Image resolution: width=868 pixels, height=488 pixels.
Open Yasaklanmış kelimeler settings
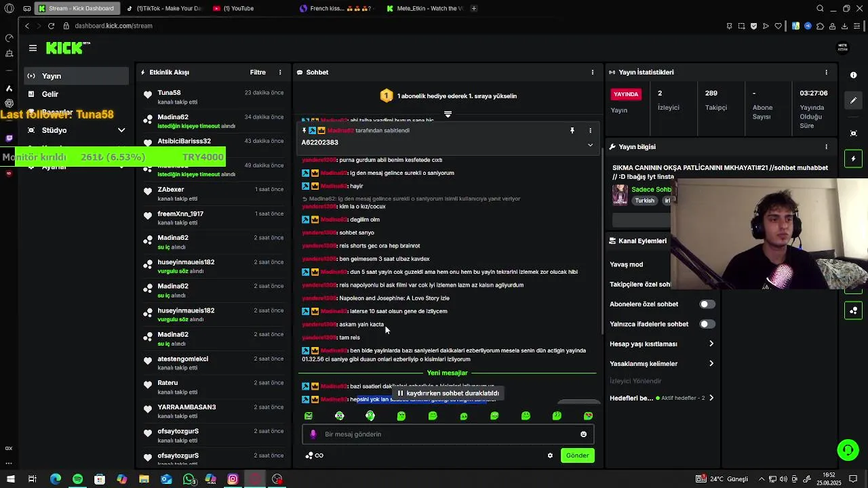pyautogui.click(x=662, y=364)
